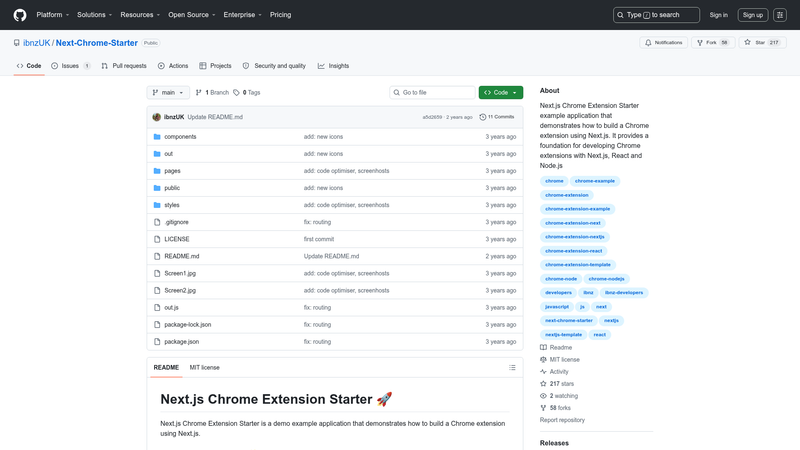
Task: Select the README tab
Action: point(166,367)
